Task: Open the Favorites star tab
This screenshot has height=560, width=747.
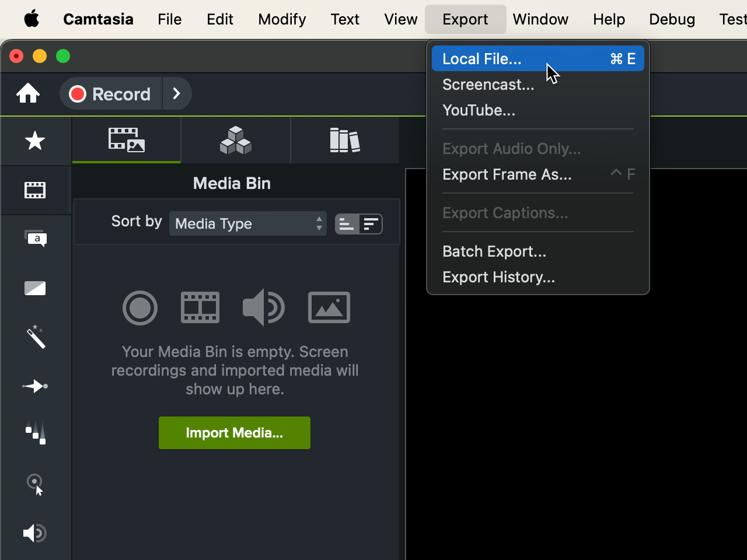Action: pyautogui.click(x=35, y=141)
